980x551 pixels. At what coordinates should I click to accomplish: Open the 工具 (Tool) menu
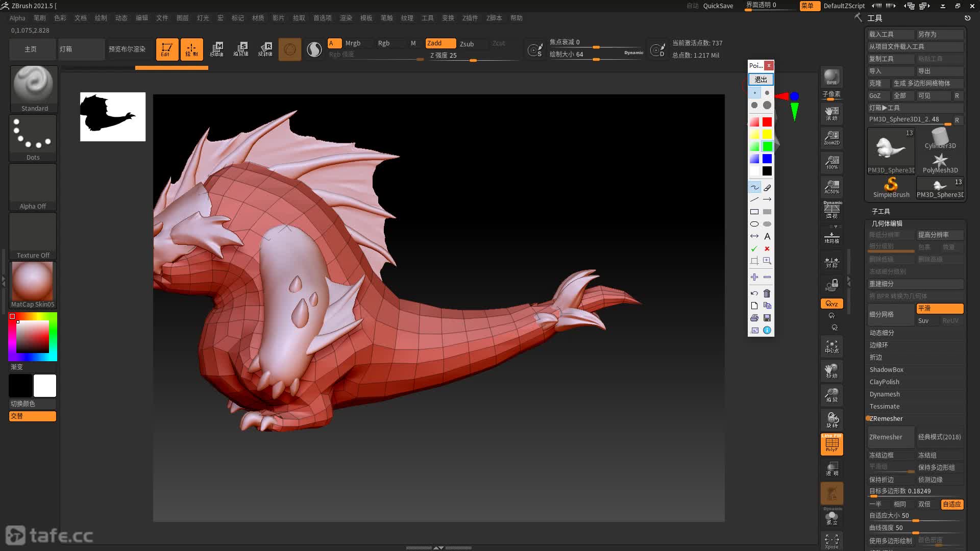pyautogui.click(x=428, y=18)
